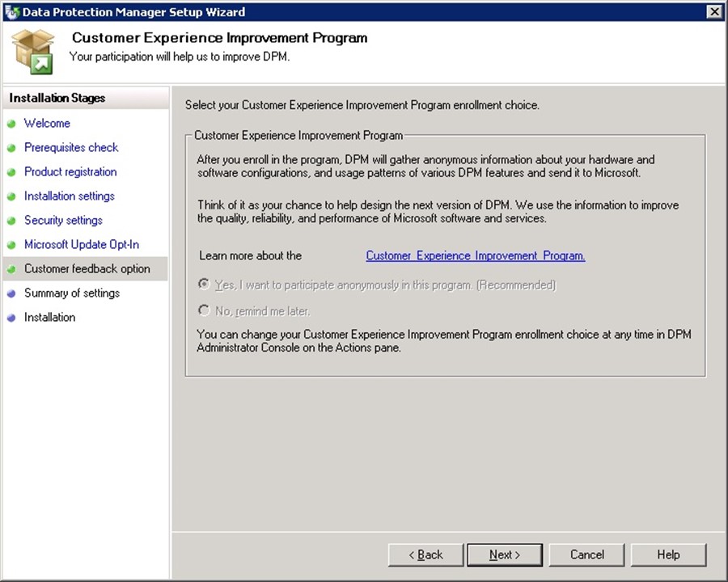Open Help for this wizard page
Viewport: 728px width, 582px height.
click(x=668, y=555)
